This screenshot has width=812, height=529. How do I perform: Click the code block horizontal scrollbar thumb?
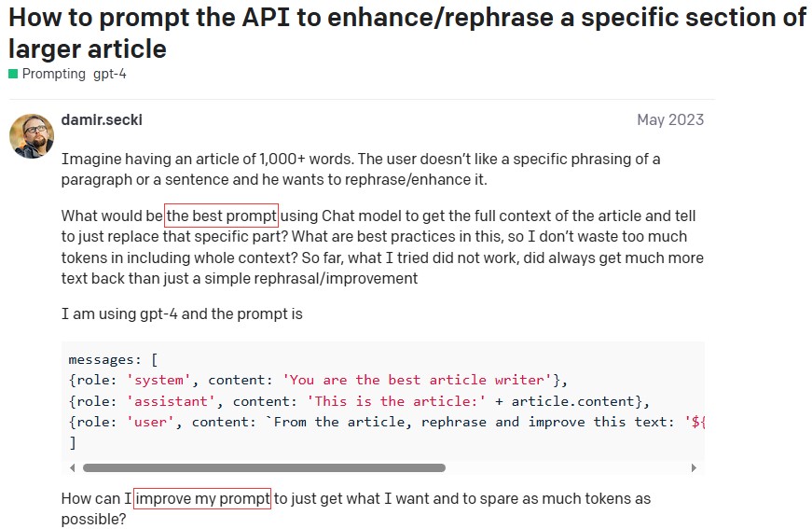point(264,467)
